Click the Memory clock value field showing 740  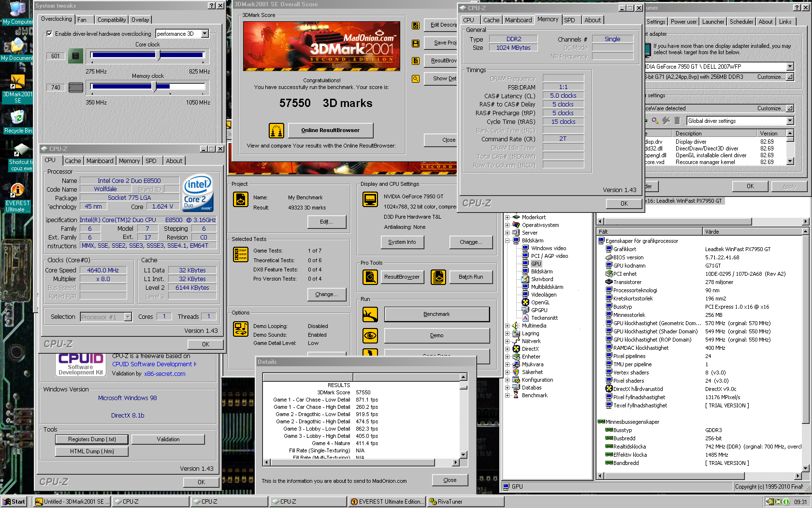pos(56,88)
